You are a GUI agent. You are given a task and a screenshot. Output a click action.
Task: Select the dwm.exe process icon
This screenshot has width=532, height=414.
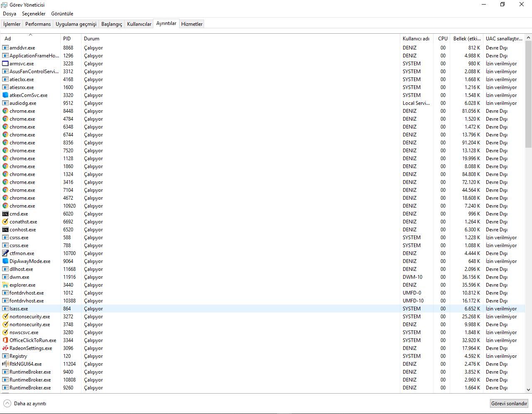coord(5,277)
